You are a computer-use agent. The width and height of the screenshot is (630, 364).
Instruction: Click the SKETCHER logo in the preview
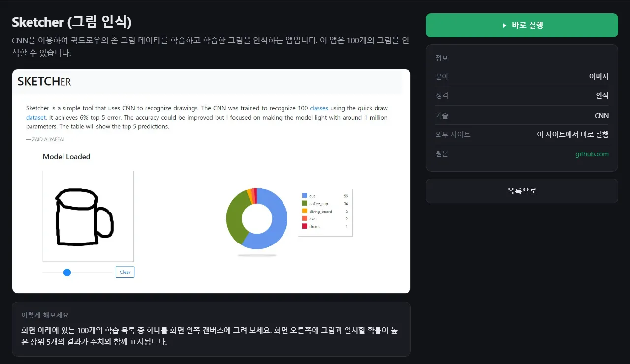[x=44, y=82]
